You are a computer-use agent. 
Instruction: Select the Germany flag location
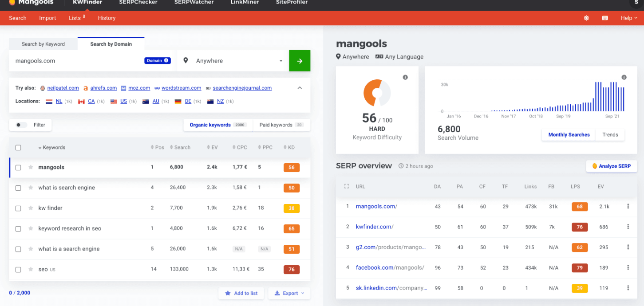coord(178,101)
